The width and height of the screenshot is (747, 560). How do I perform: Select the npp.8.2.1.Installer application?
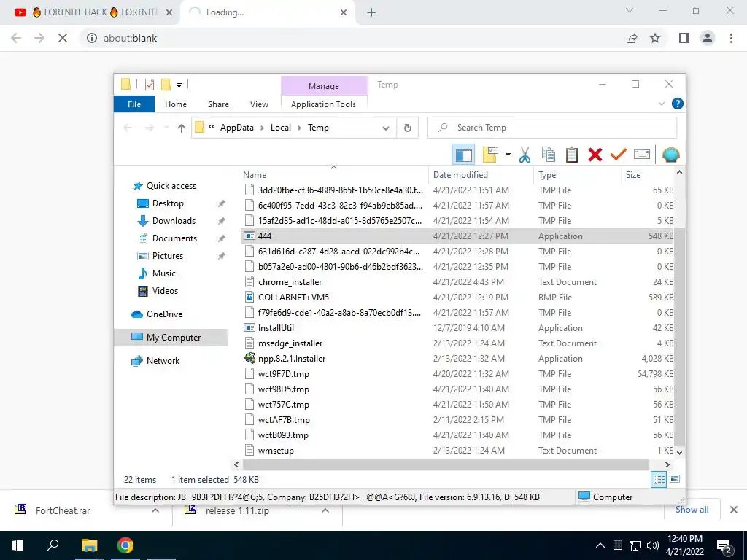458,359
